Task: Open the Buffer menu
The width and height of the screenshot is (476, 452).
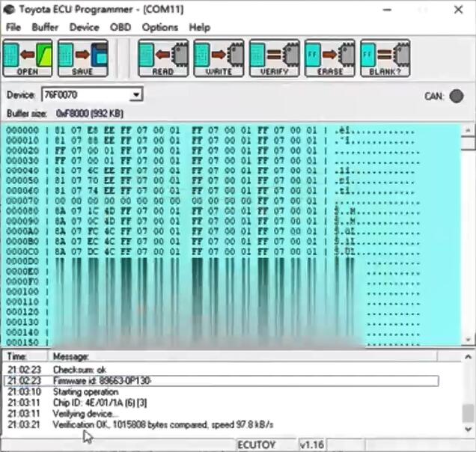Action: 45,28
